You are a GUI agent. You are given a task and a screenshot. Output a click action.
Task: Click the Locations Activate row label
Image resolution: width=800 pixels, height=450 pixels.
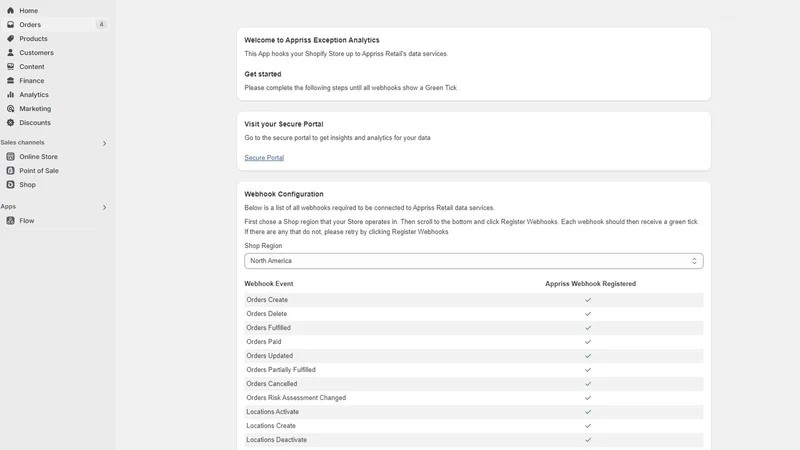[x=272, y=412]
